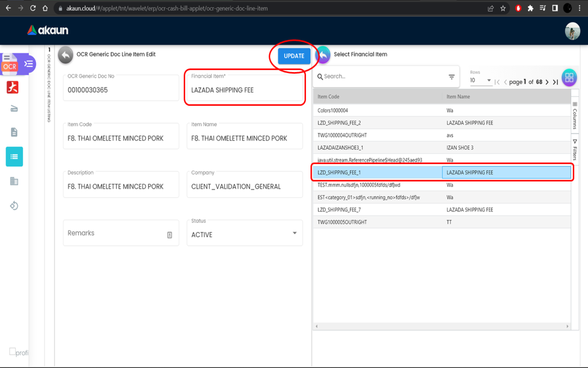Jump to last page of financial items
The image size is (588, 368).
[x=555, y=82]
